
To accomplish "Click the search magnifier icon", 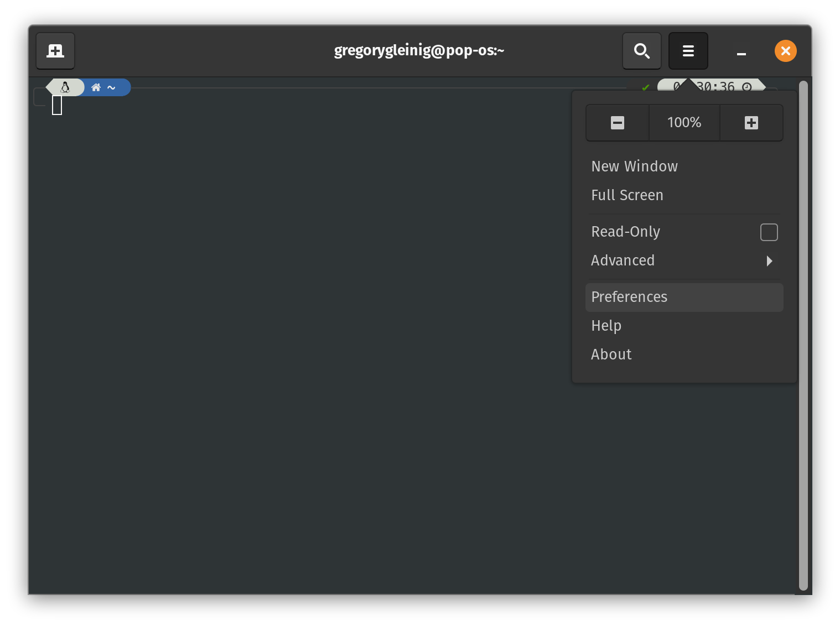I will point(641,51).
